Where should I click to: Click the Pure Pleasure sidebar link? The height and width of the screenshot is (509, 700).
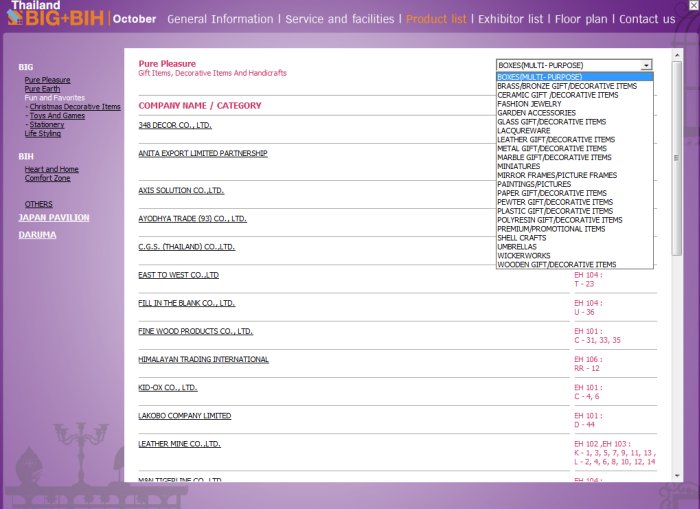click(x=47, y=80)
